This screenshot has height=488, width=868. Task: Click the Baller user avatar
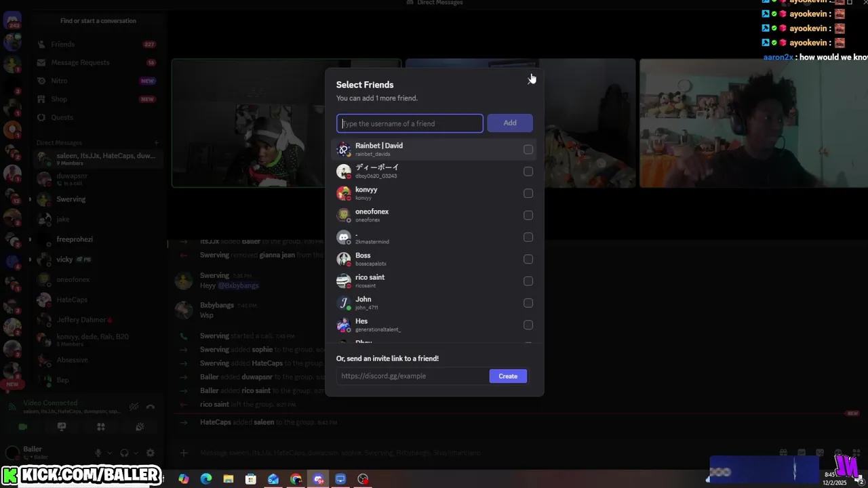tap(12, 453)
